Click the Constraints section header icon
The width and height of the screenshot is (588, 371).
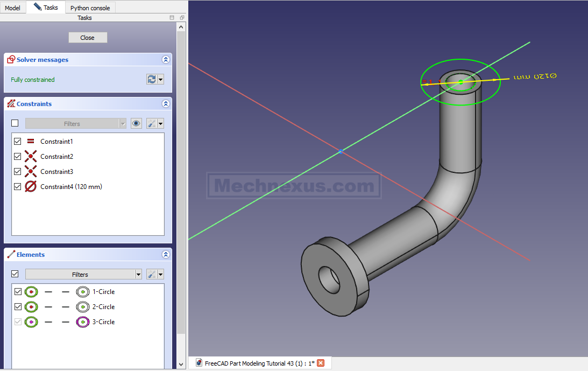point(11,103)
